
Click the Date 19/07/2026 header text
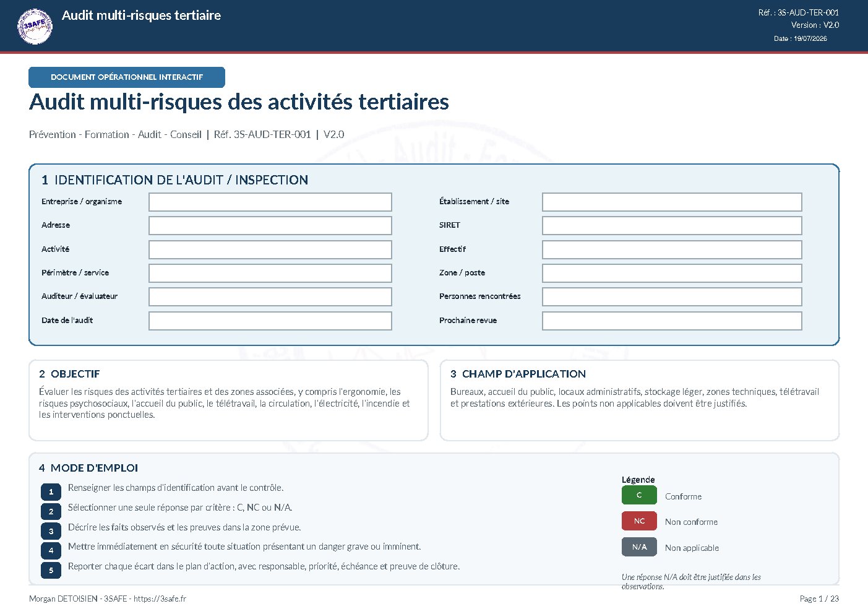point(800,38)
